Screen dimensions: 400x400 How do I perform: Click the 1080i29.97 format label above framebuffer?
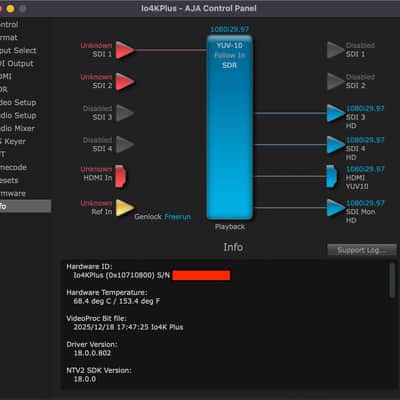(229, 29)
